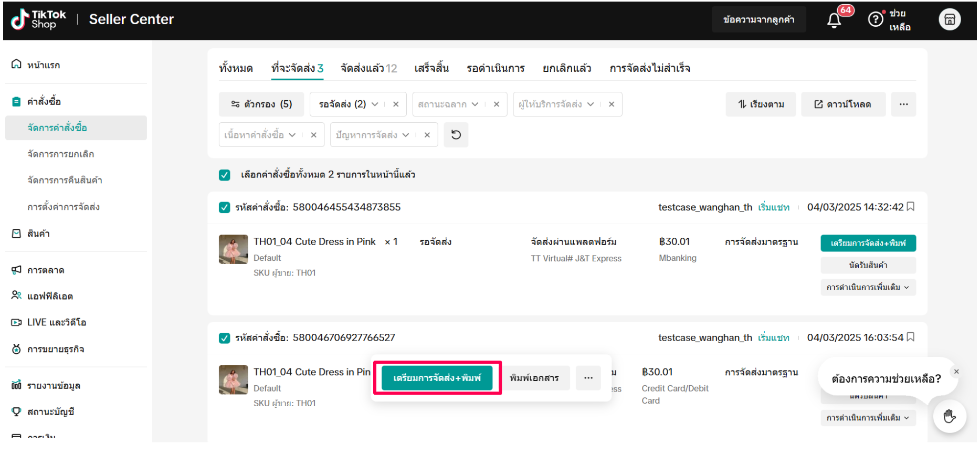The image size is (980, 465).
Task: Toggle the select all orders checkbox
Action: [225, 175]
